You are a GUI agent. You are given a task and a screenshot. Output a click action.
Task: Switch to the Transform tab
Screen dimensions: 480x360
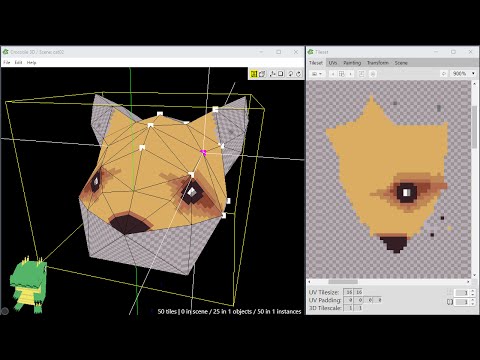[x=378, y=63]
